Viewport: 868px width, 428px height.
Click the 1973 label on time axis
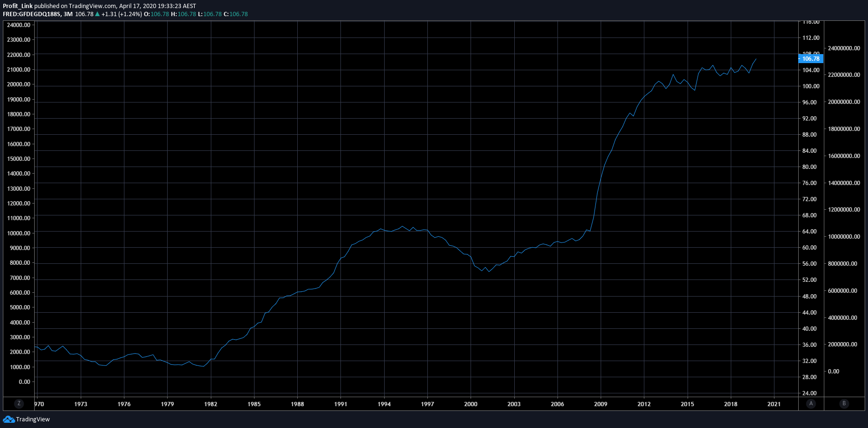tap(81, 404)
